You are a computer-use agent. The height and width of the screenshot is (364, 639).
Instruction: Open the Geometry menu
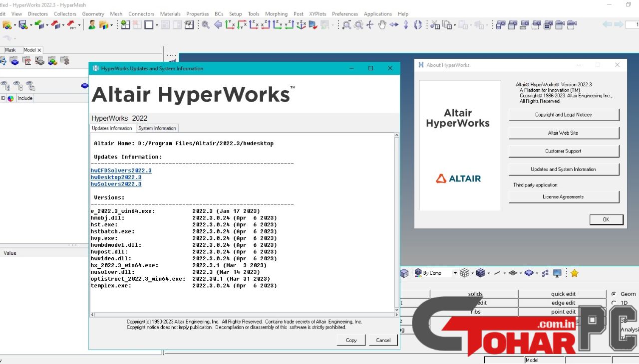pyautogui.click(x=93, y=14)
